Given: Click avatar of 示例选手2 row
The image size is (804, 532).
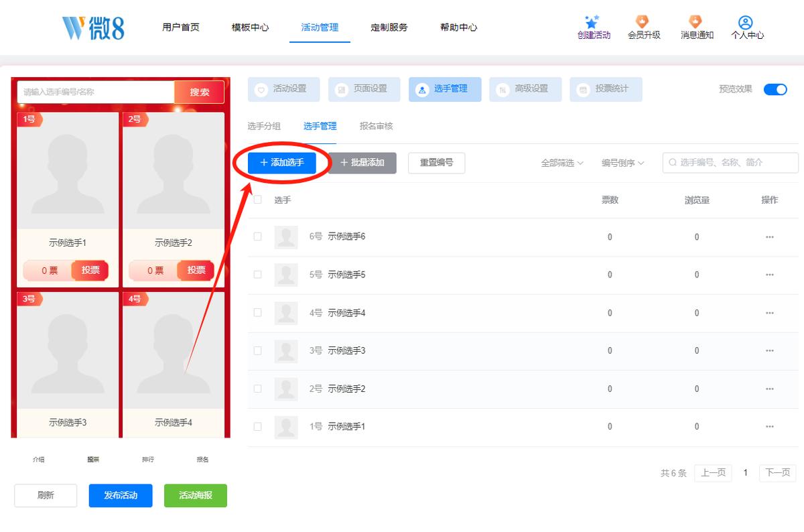Looking at the screenshot, I should (286, 389).
